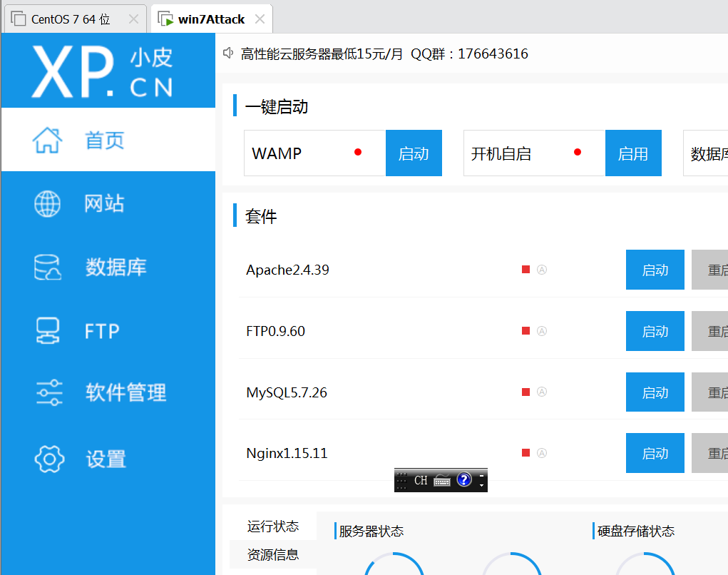Switch to the 资源信息 tab
The image size is (728, 575).
tap(273, 554)
